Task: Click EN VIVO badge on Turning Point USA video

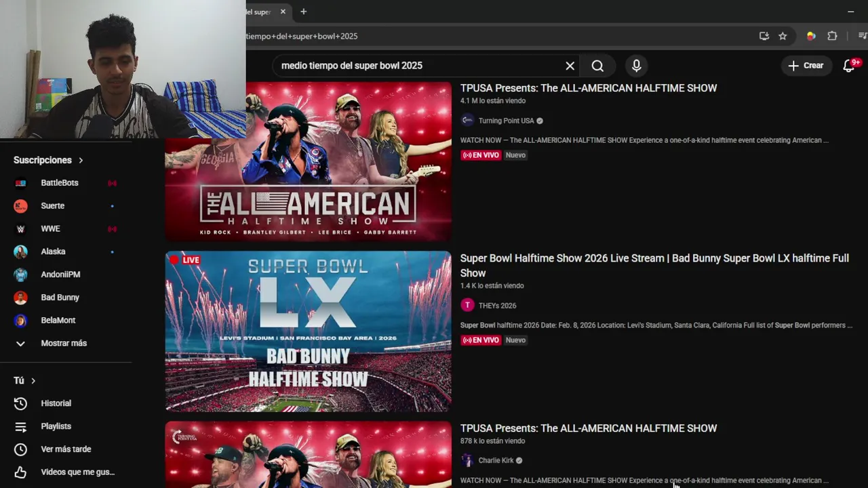Action: [481, 155]
